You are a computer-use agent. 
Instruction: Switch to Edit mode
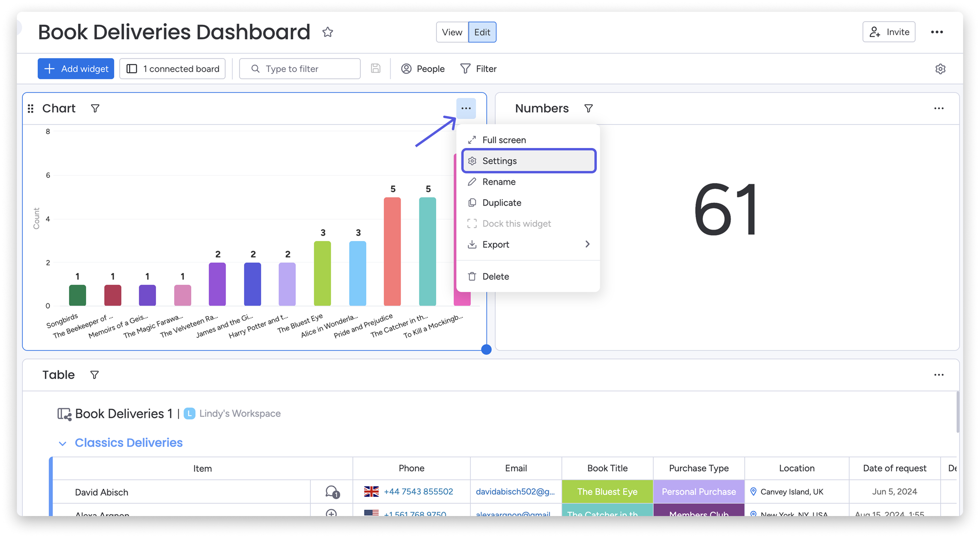pos(482,32)
